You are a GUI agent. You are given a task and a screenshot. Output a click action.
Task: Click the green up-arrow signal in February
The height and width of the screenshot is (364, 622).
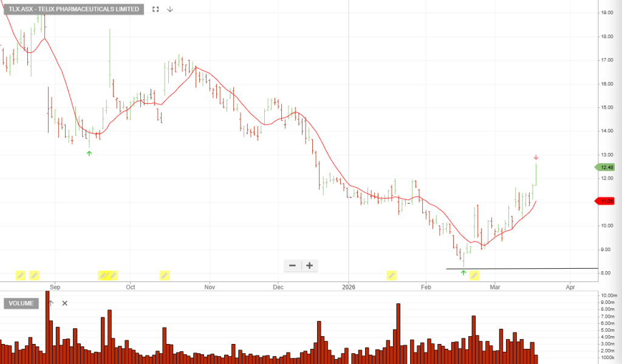tap(463, 273)
